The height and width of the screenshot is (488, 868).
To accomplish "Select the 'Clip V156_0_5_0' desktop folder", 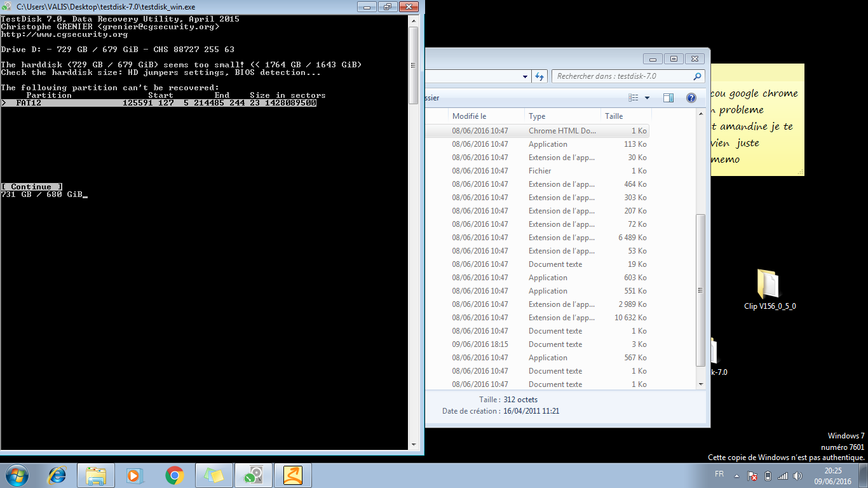I will pyautogui.click(x=770, y=289).
